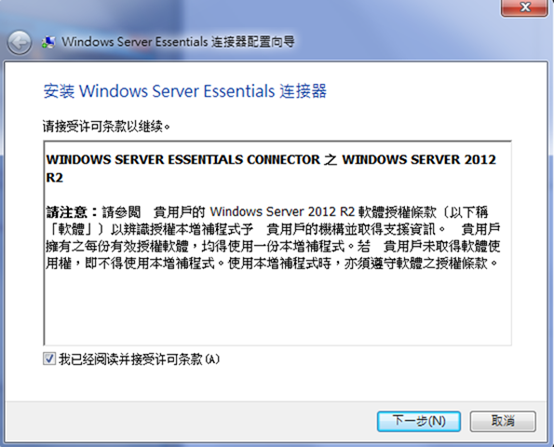Click the connector wizard icon in title bar

click(48, 42)
